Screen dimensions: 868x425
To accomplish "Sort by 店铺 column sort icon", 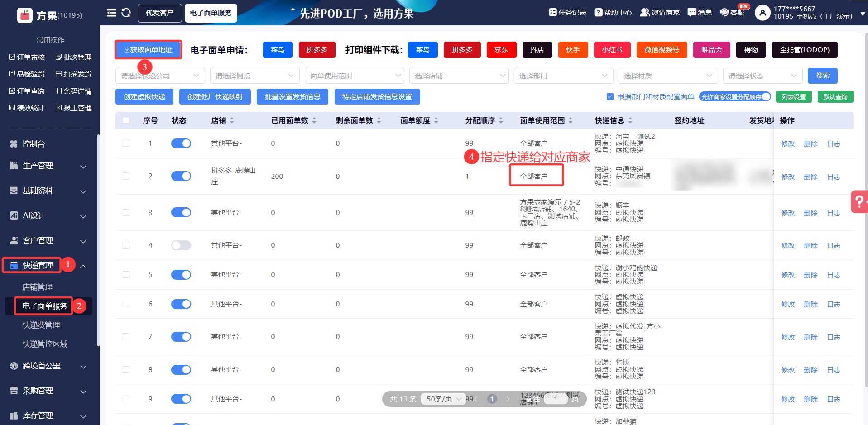I will coord(232,120).
